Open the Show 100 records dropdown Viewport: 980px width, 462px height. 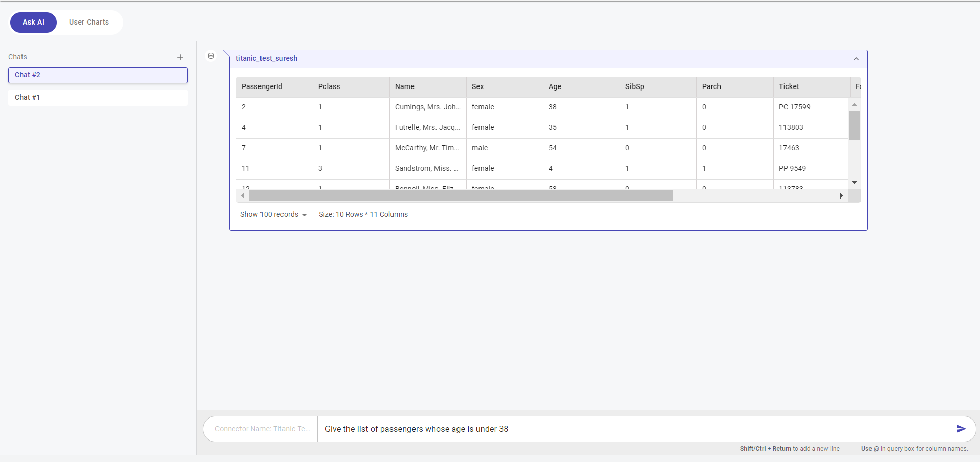[273, 215]
